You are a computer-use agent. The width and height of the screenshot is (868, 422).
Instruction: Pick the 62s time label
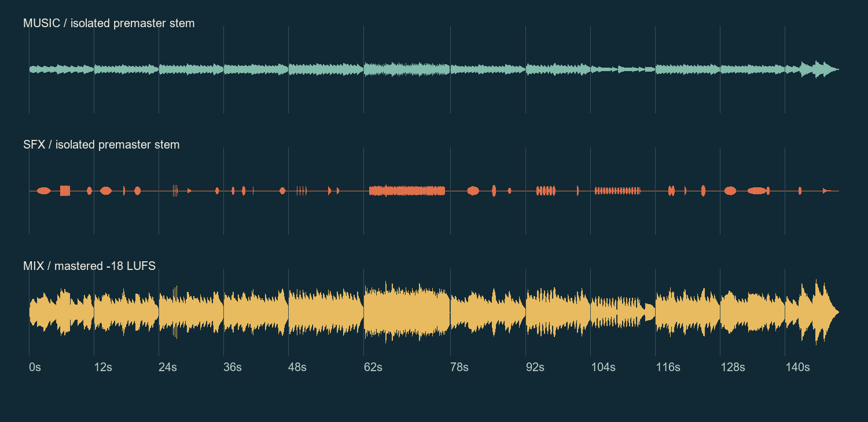pyautogui.click(x=373, y=367)
